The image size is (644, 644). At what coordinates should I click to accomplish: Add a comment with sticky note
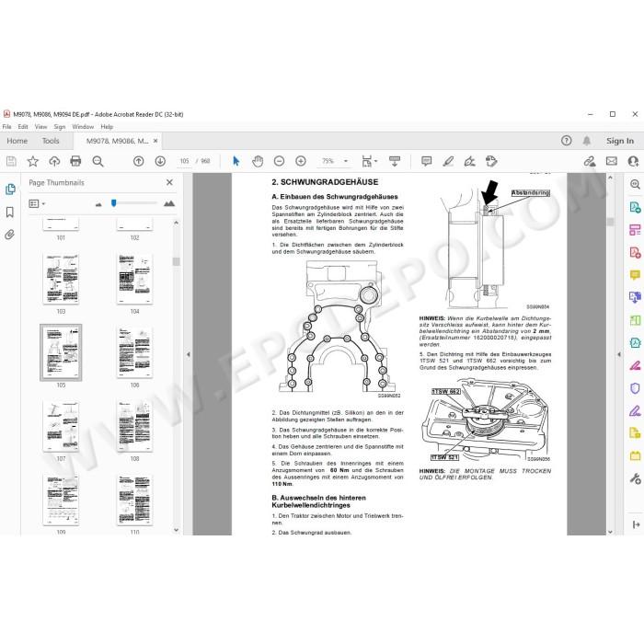pos(427,161)
